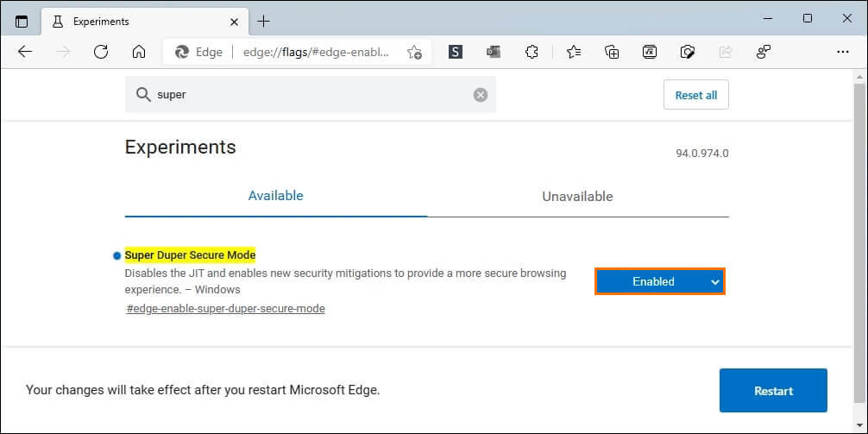Open Settings and more menu
Viewport: 868px width, 434px height.
(842, 52)
